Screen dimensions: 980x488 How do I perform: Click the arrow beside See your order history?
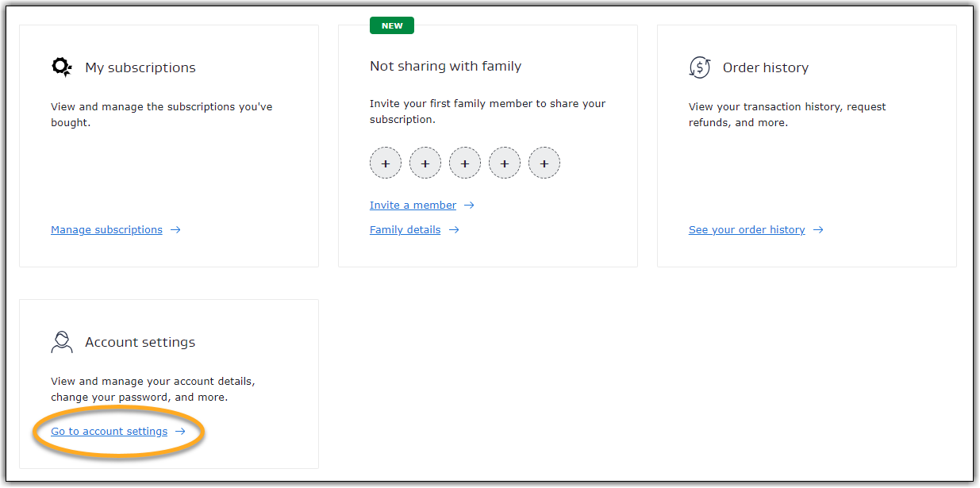click(x=818, y=230)
